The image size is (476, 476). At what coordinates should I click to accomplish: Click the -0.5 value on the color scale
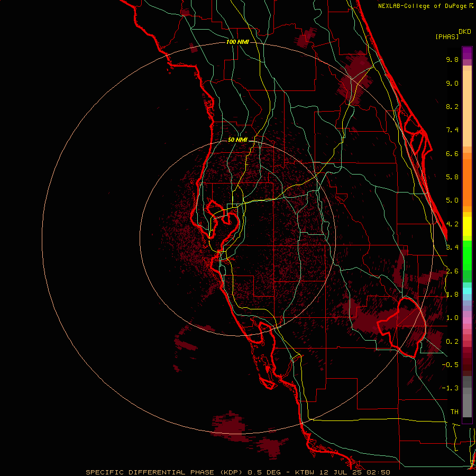(450, 365)
